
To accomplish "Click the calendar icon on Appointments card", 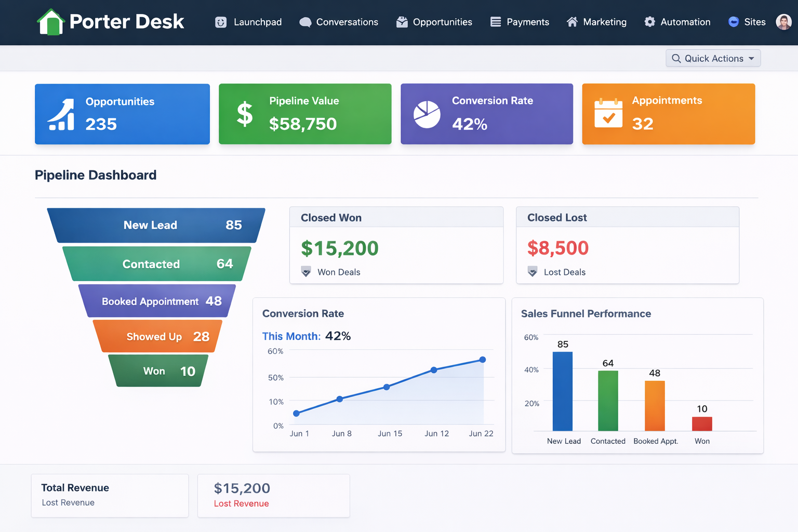I will pyautogui.click(x=609, y=114).
